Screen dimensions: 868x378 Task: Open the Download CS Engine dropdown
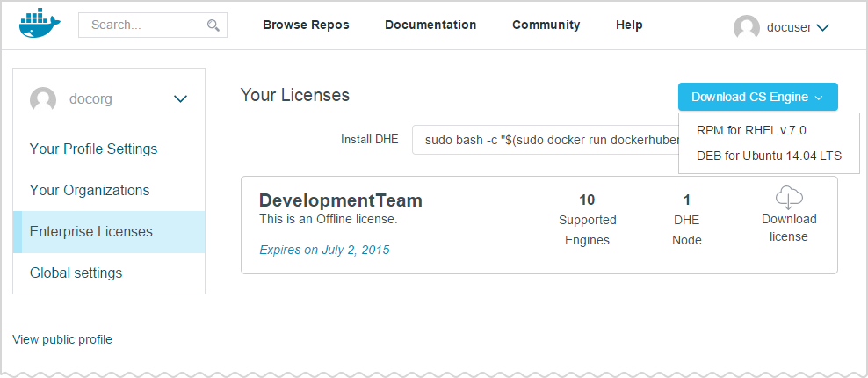tap(757, 97)
